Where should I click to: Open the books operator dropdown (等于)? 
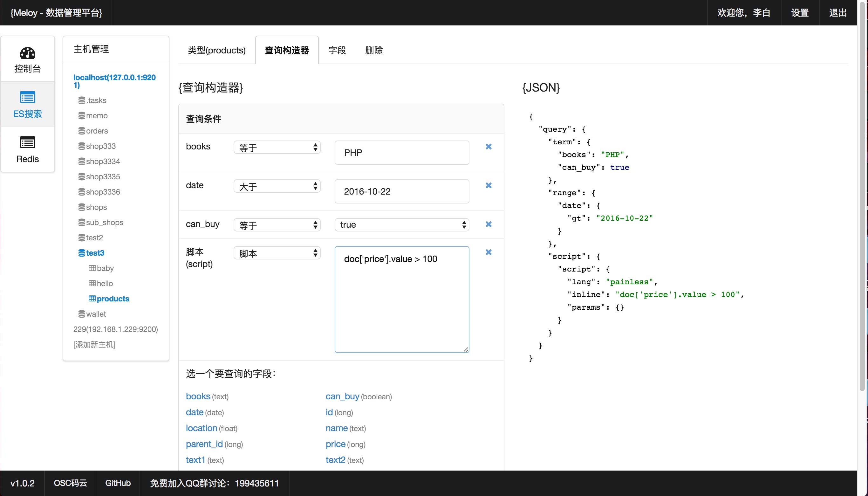point(277,148)
